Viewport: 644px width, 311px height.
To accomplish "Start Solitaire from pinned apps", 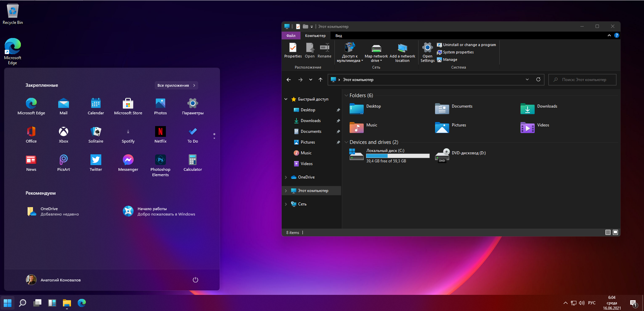I will tap(96, 134).
